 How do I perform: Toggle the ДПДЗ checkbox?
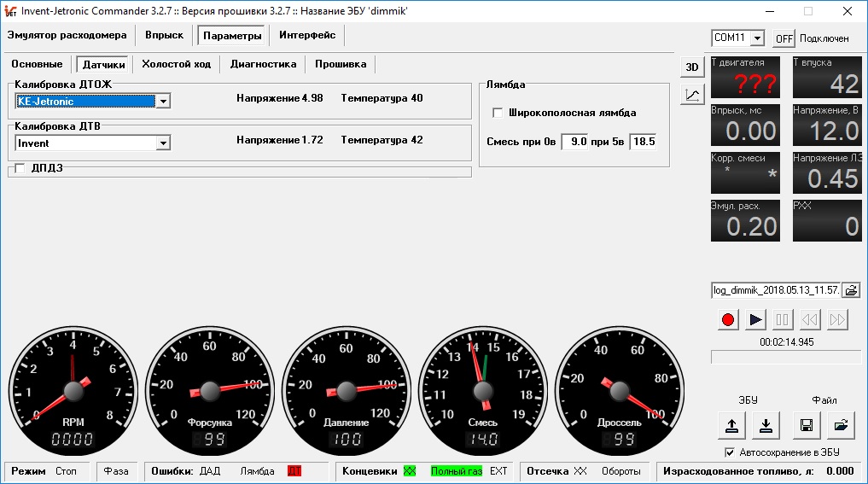[20, 168]
